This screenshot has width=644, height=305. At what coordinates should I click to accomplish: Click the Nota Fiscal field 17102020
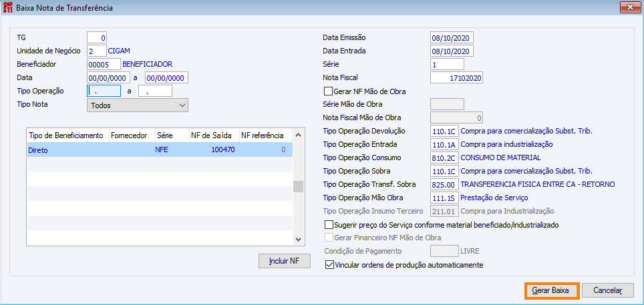click(x=456, y=77)
